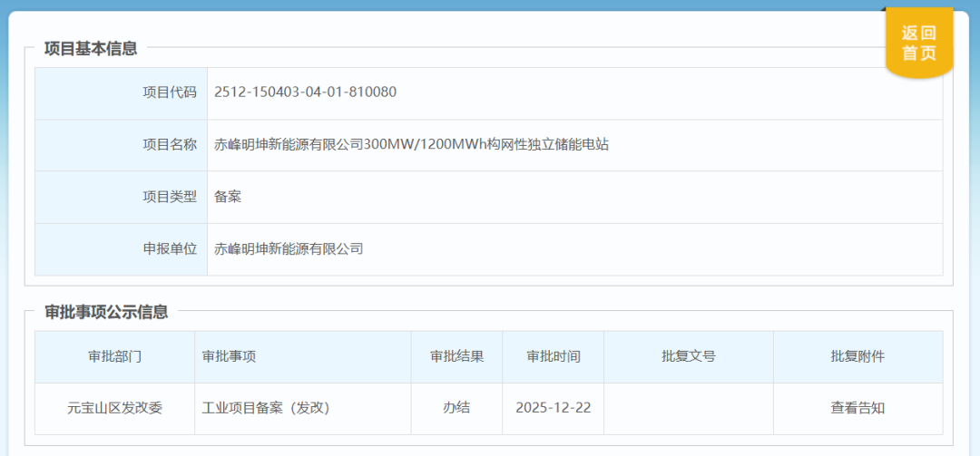Click project code 2512-150403-04-01-810080

pyautogui.click(x=305, y=92)
